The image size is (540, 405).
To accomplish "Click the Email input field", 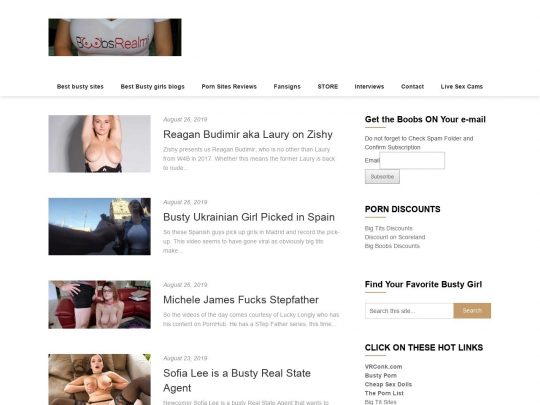I will 412,160.
